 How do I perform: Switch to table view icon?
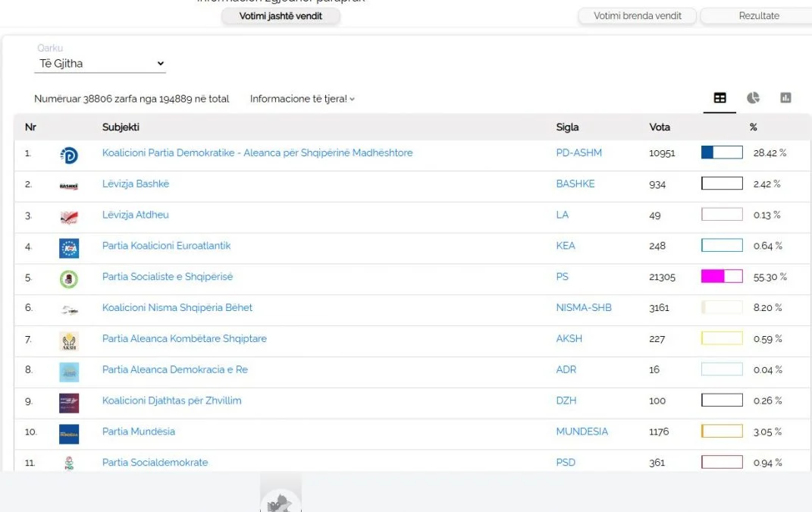point(720,98)
